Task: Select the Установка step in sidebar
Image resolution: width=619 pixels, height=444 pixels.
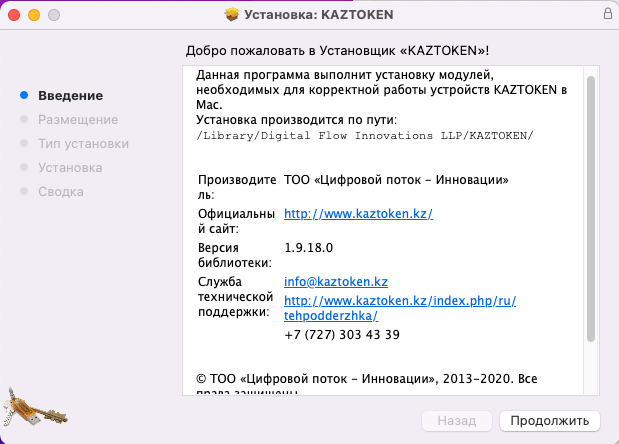Action: click(x=70, y=168)
